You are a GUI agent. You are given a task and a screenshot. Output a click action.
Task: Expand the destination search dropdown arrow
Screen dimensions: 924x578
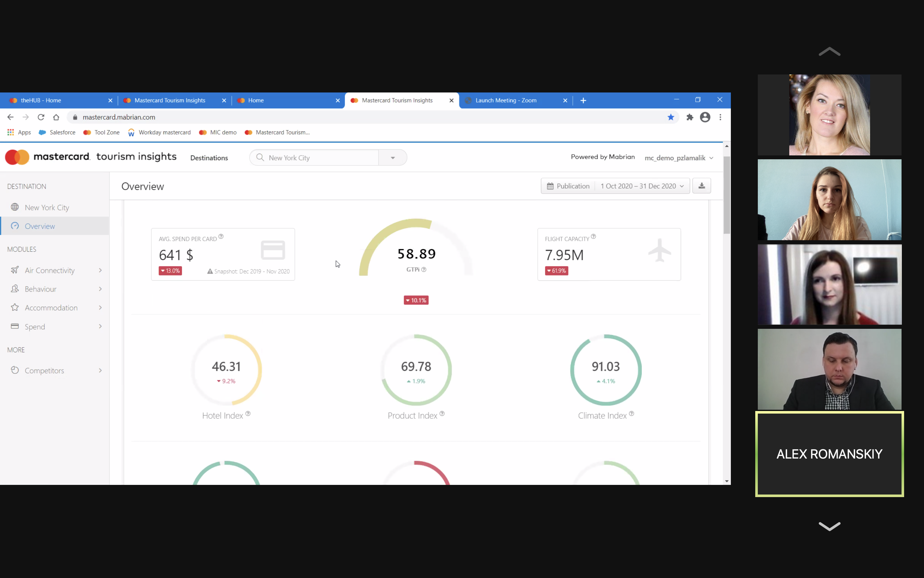point(392,157)
